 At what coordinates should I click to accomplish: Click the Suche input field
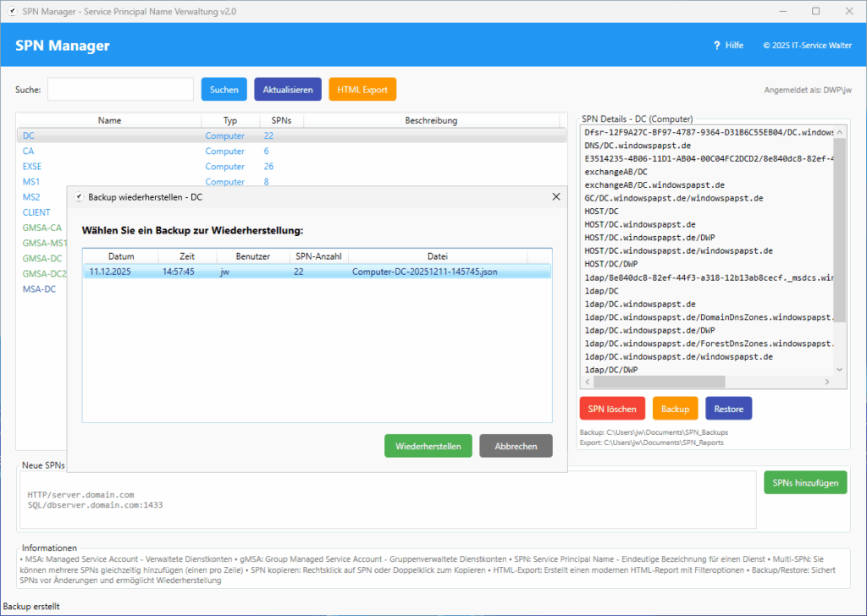click(x=120, y=89)
